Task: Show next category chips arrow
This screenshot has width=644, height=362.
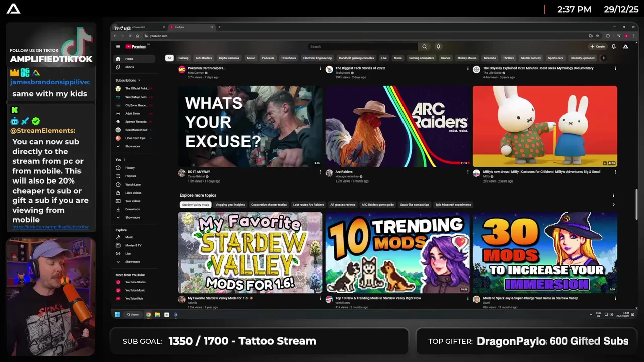Action: [603, 58]
